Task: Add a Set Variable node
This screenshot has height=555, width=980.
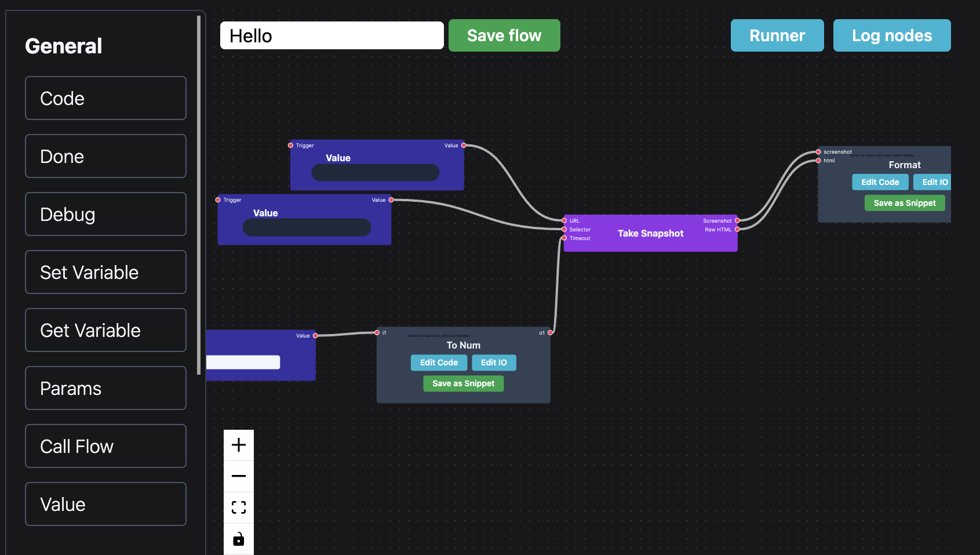Action: 105,272
